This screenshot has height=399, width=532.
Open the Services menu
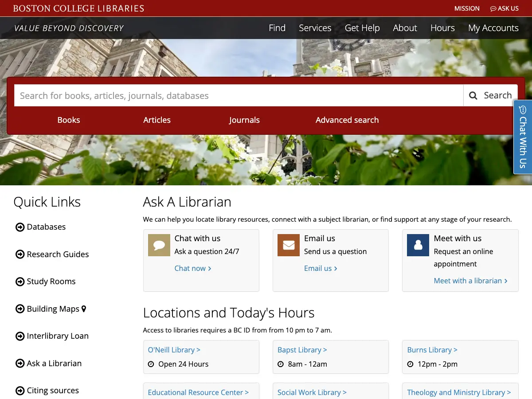click(315, 28)
